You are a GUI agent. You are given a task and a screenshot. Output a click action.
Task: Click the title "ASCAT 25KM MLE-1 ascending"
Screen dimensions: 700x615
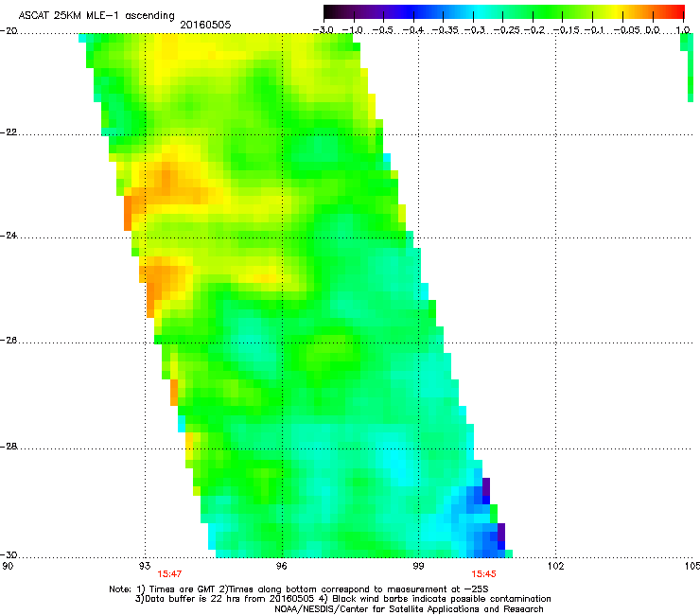pos(96,15)
